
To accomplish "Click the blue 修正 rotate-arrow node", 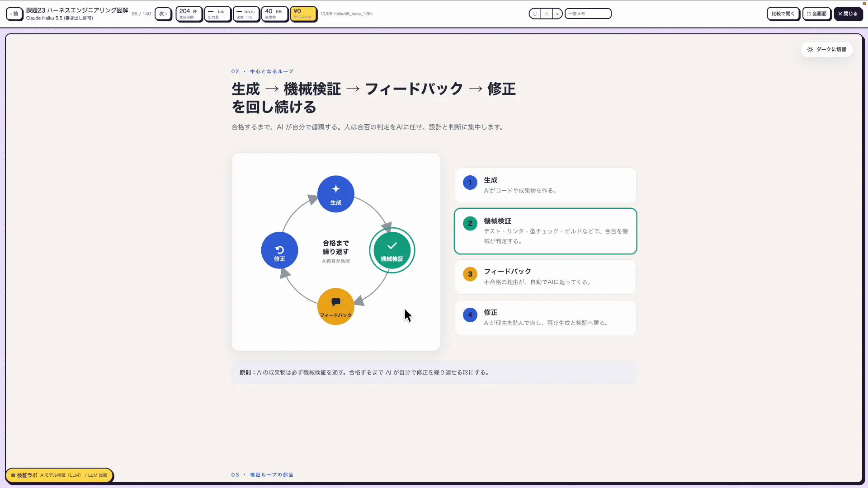I will (279, 250).
